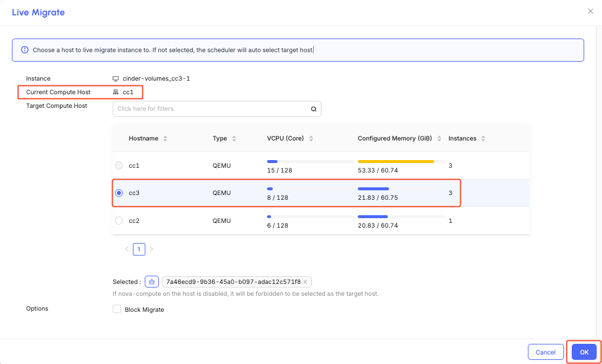Viewport: 602px width, 364px height.
Task: Click cc1 VCPU usage bar
Action: click(310, 161)
